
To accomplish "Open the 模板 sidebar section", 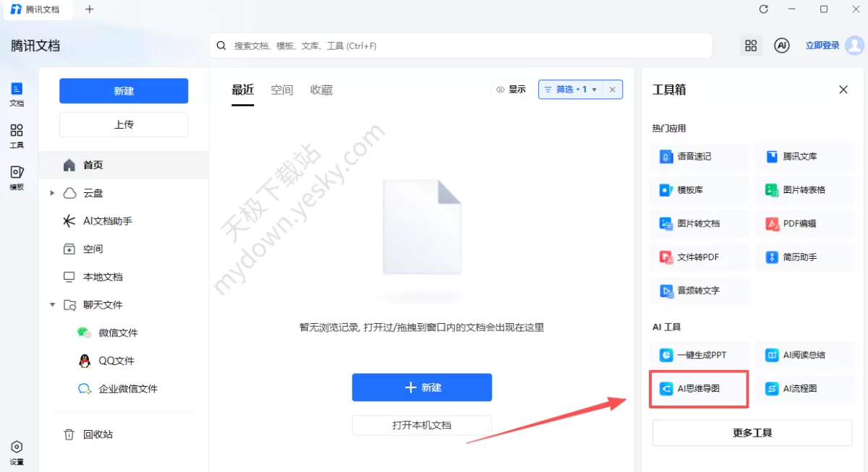I will point(17,178).
